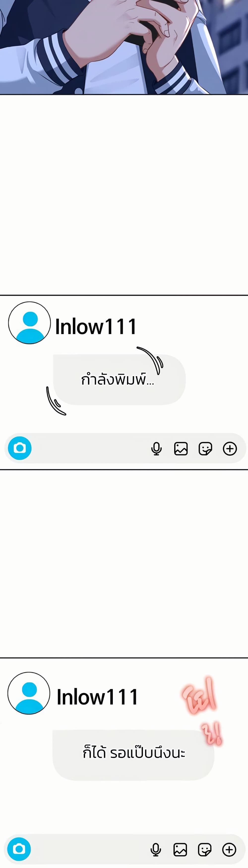
Task: Click the comic panel with the jacket hands
Action: (124, 47)
